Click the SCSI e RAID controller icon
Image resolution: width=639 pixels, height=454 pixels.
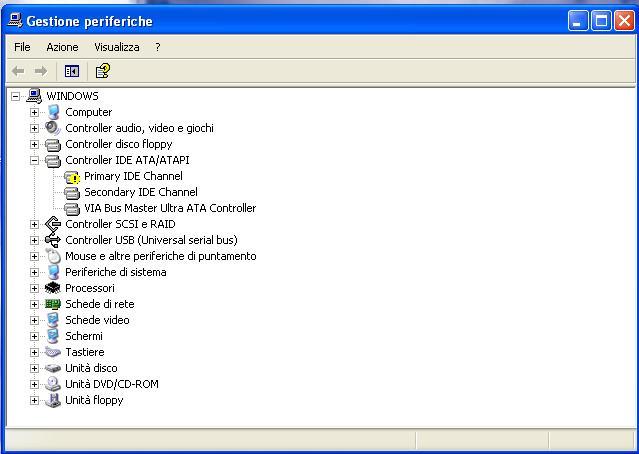point(53,224)
